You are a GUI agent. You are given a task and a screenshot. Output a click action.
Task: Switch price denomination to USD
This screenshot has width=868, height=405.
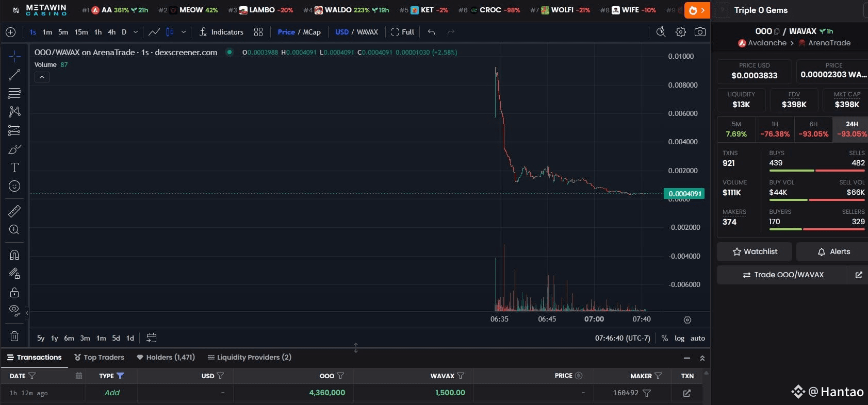[x=342, y=32]
